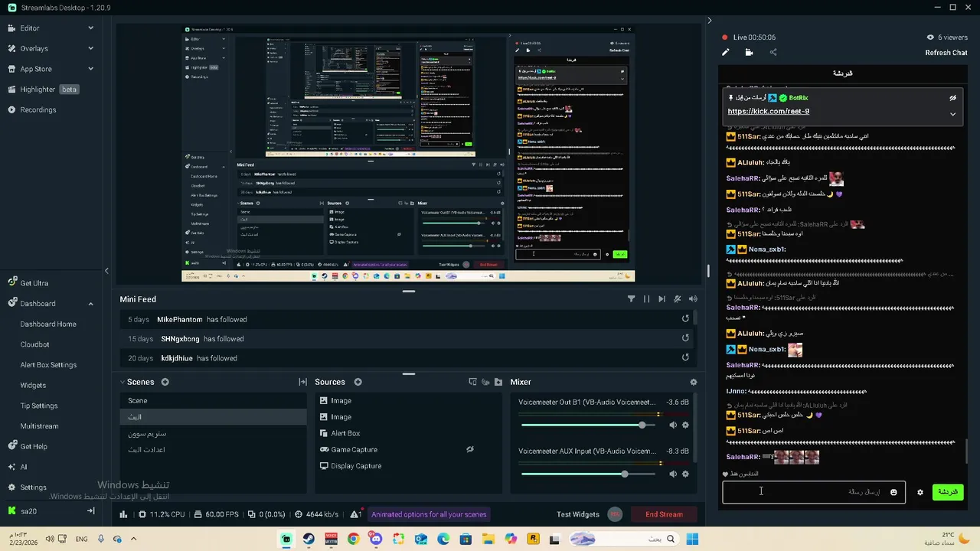Open https://kick.com/reet-9 link
This screenshot has width=980, height=551.
(768, 112)
